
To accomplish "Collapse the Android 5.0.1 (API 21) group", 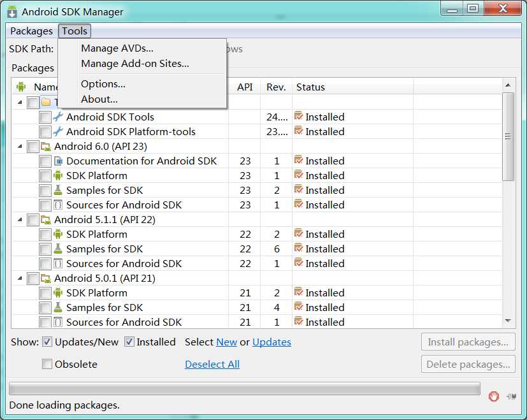I will pos(19,279).
